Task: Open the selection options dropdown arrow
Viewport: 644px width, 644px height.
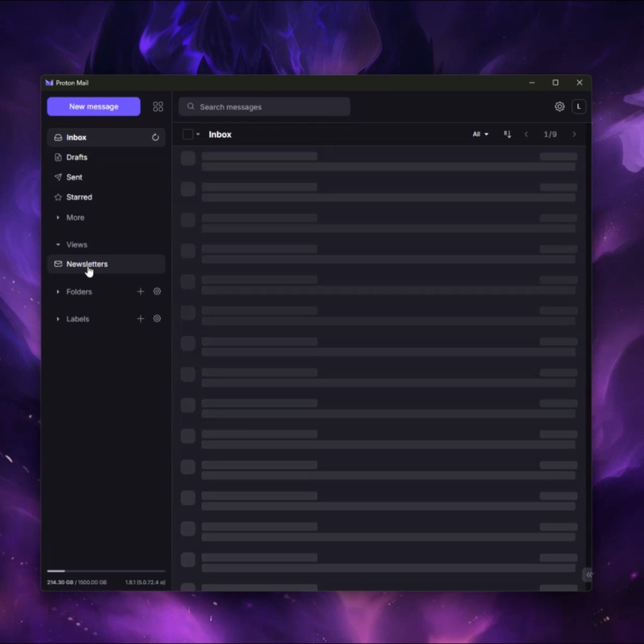Action: point(198,134)
